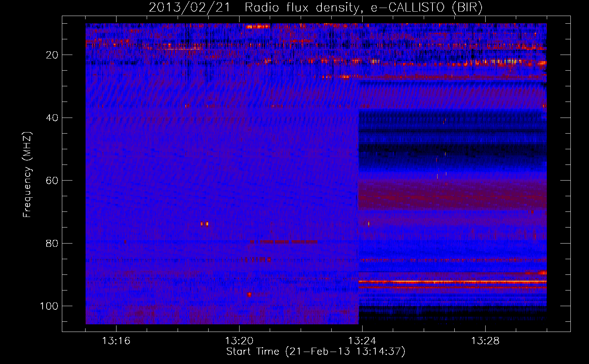Click the '60' frequency tick label

pos(52,181)
